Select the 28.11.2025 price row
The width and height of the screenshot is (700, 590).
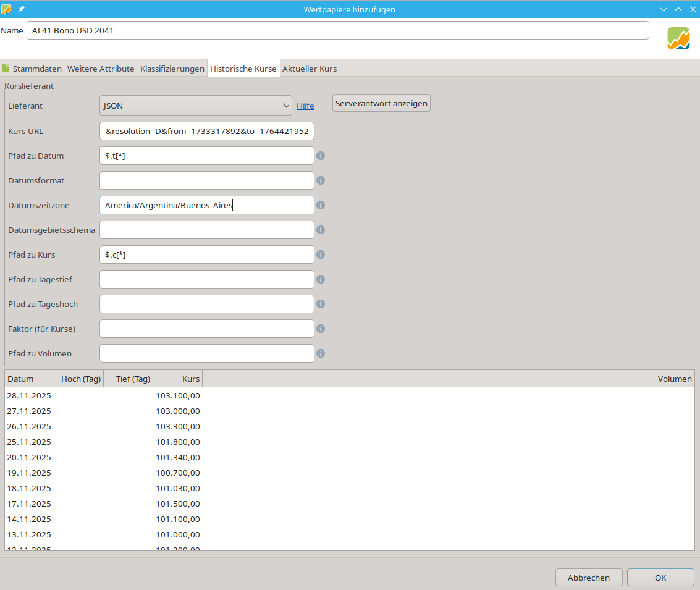tap(103, 395)
